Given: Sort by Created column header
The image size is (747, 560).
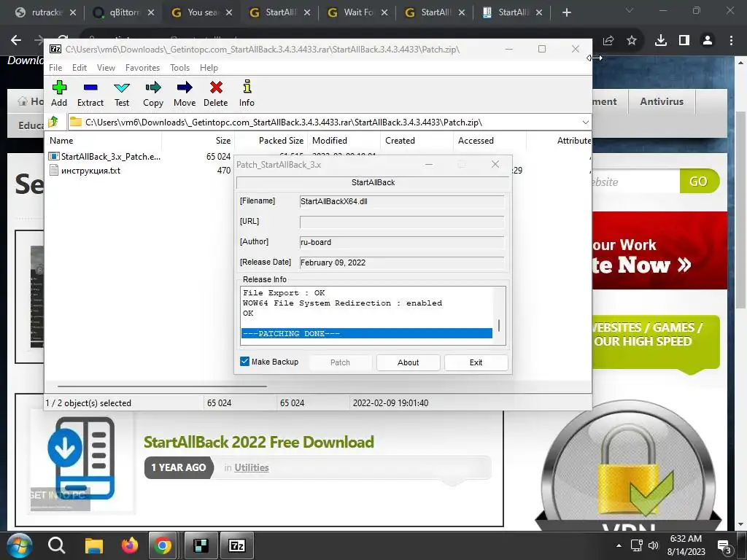Looking at the screenshot, I should point(417,141).
